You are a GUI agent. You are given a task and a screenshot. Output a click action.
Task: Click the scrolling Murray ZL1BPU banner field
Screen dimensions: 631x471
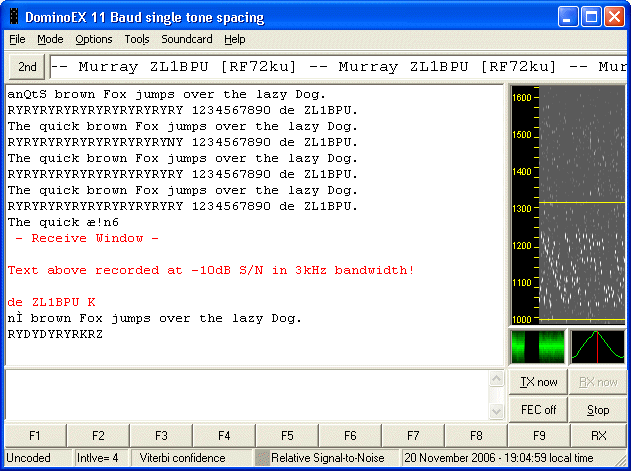[x=338, y=66]
